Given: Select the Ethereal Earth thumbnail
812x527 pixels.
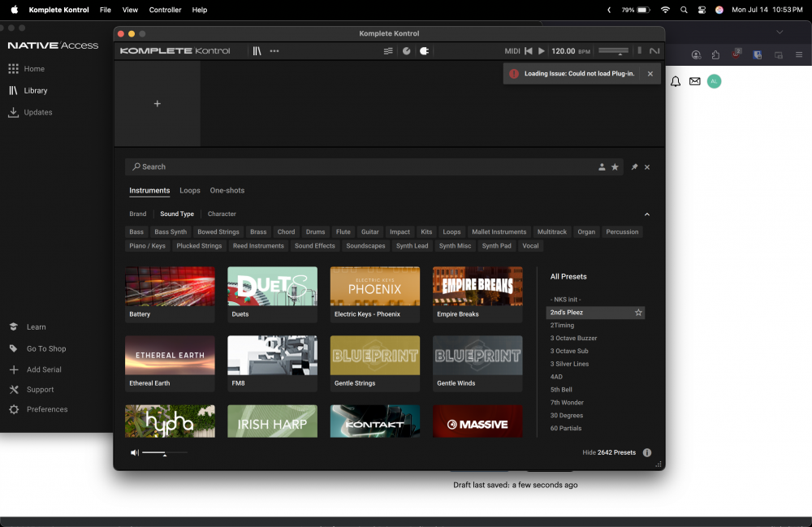Looking at the screenshot, I should [x=170, y=364].
